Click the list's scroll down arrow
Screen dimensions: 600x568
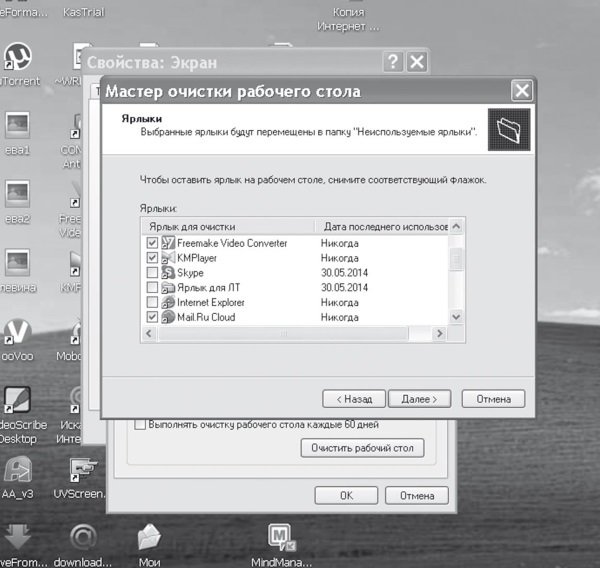click(456, 317)
